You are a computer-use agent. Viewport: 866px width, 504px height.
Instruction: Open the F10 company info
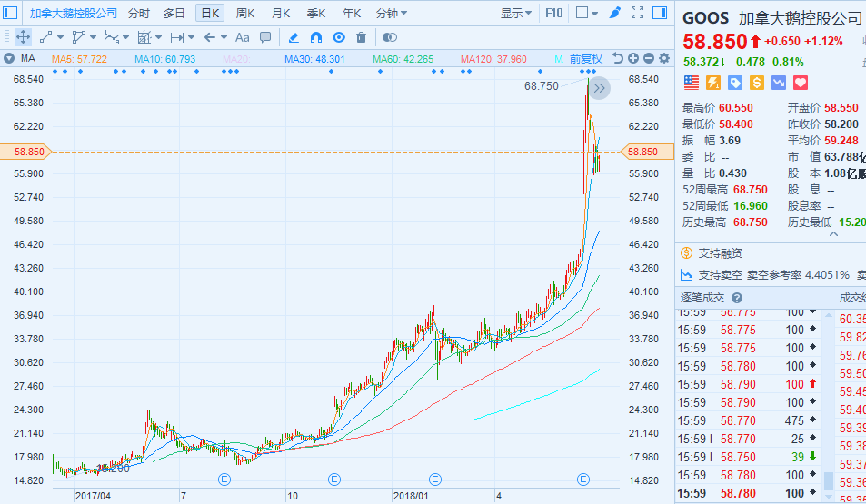tap(553, 13)
